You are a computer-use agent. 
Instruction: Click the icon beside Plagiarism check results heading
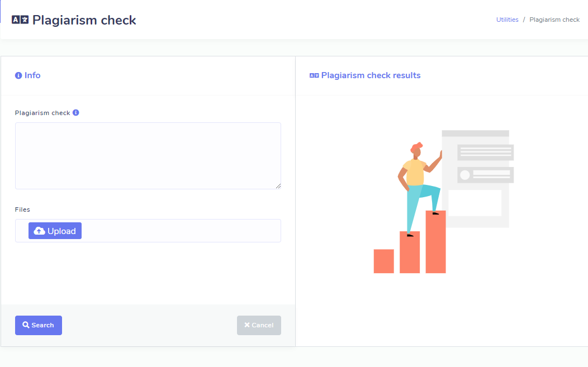pos(314,75)
